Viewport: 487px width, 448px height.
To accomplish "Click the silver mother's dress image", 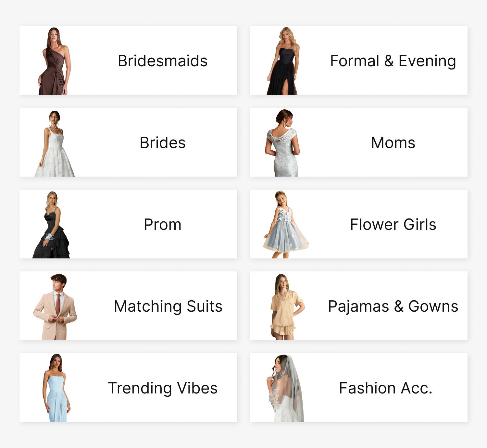I will click(282, 143).
